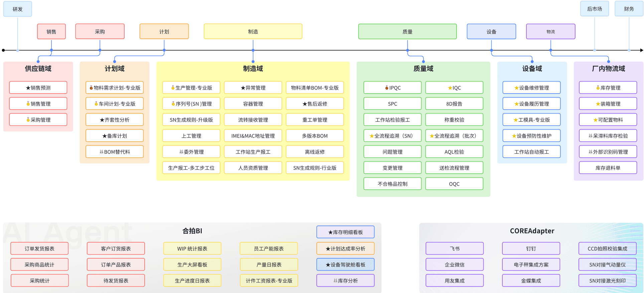Click the medal icon on 库存管理

pos(598,88)
